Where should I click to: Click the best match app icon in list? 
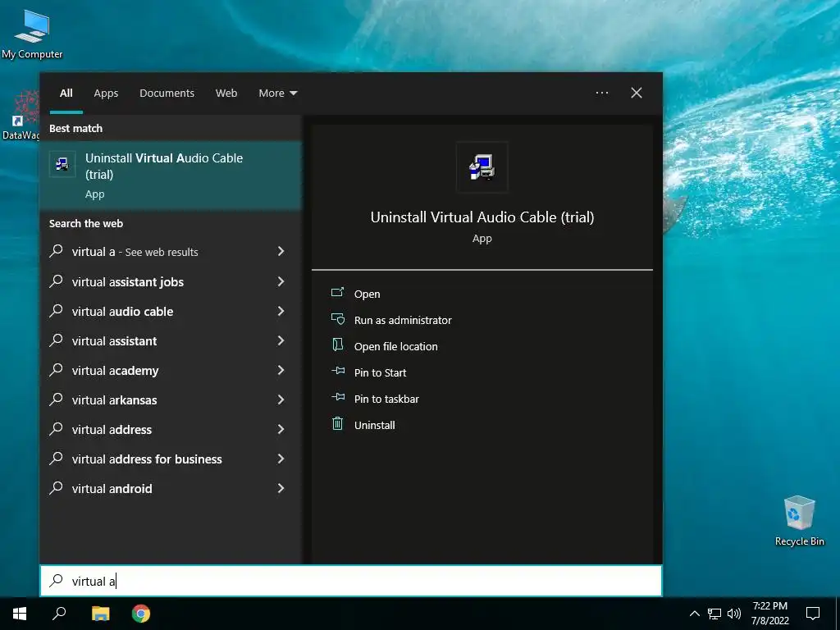pyautogui.click(x=62, y=164)
